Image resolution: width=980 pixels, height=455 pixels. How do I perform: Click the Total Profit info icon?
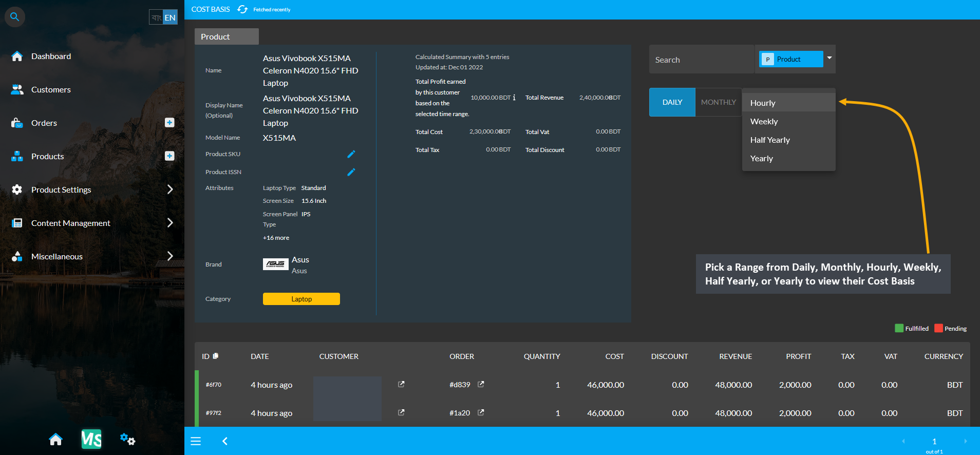click(x=514, y=98)
